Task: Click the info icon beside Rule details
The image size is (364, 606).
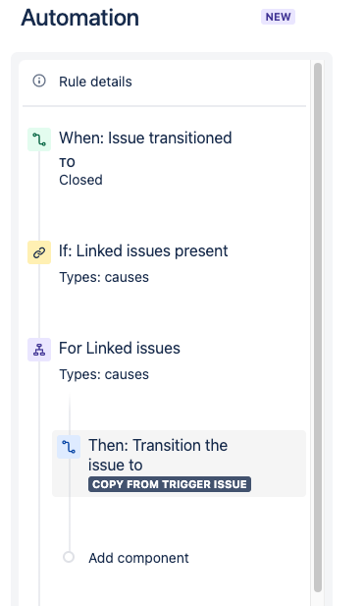Action: click(x=39, y=81)
